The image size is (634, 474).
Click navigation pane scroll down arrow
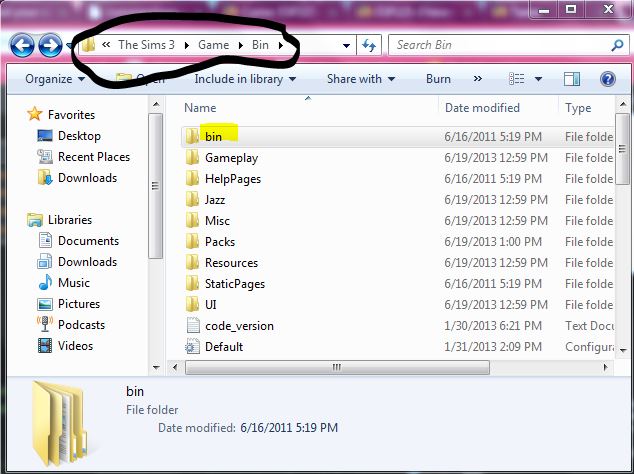[x=156, y=368]
